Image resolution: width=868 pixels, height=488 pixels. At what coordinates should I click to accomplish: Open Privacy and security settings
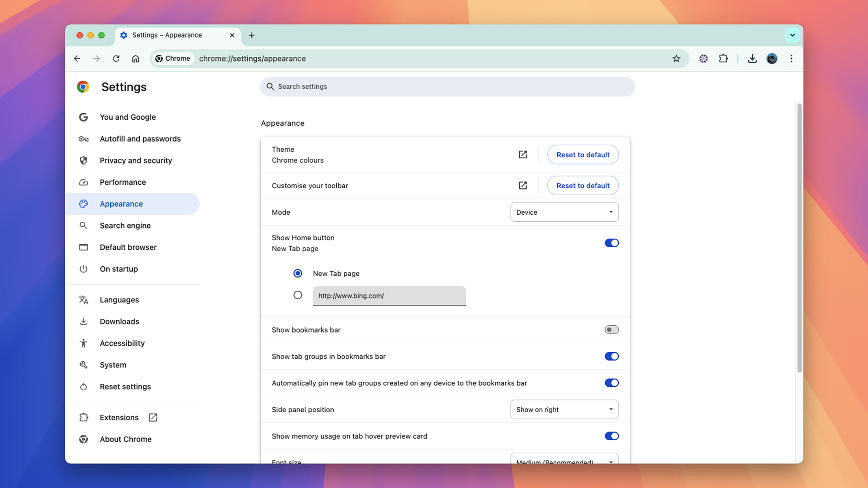[135, 160]
